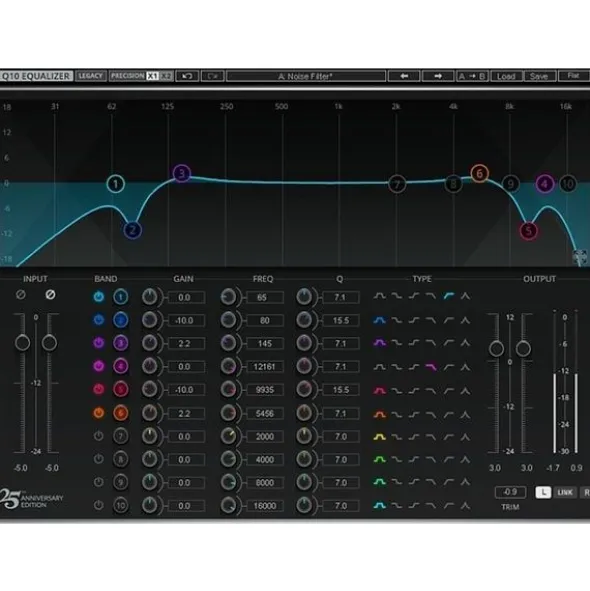Screen dimensions: 590x591
Task: Click band 6 frequency field showing 5456
Action: pyautogui.click(x=265, y=413)
